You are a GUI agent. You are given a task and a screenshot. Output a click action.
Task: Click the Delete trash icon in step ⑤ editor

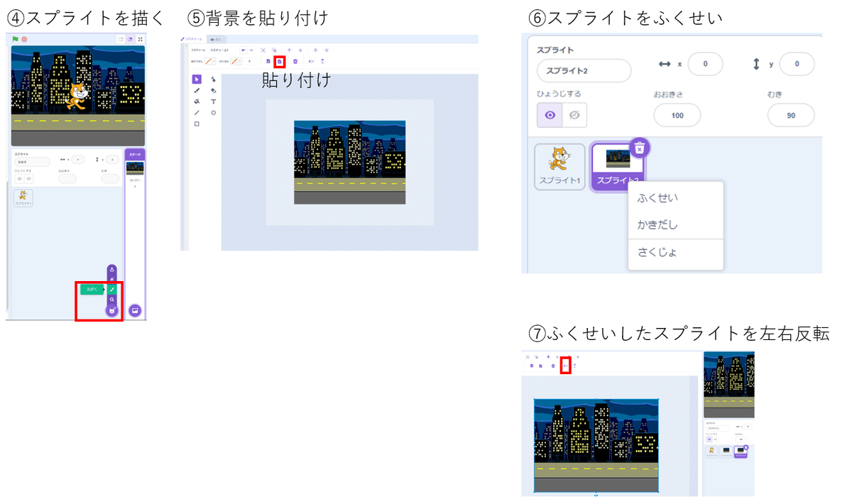click(295, 61)
